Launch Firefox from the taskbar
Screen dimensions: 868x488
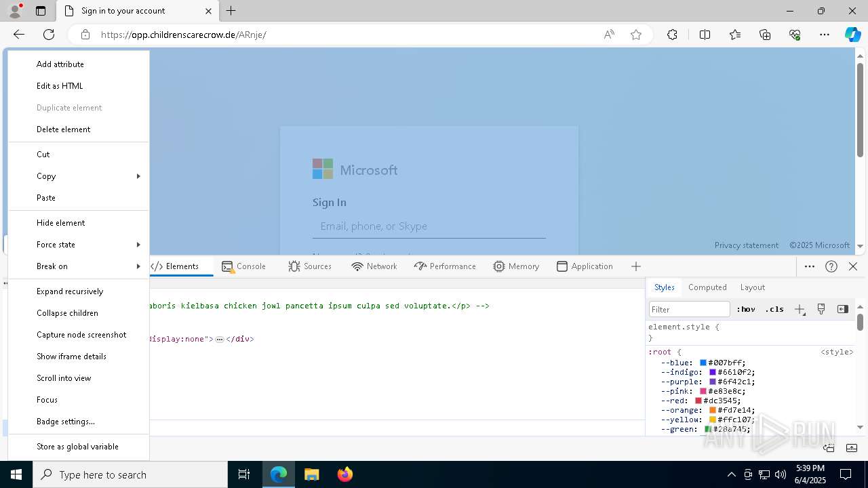(344, 474)
